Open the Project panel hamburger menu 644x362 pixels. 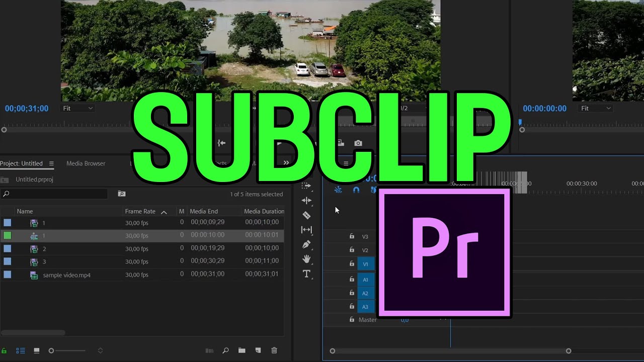point(51,163)
